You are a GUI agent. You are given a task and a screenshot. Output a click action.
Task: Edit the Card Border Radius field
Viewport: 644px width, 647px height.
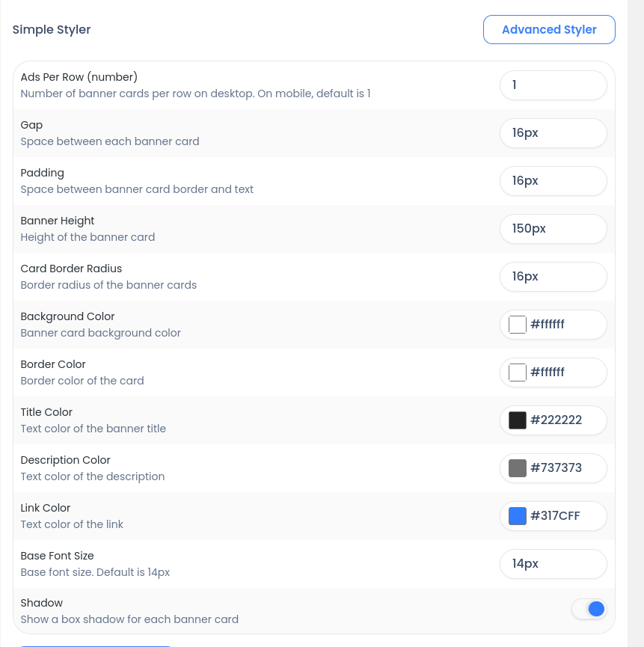(553, 277)
